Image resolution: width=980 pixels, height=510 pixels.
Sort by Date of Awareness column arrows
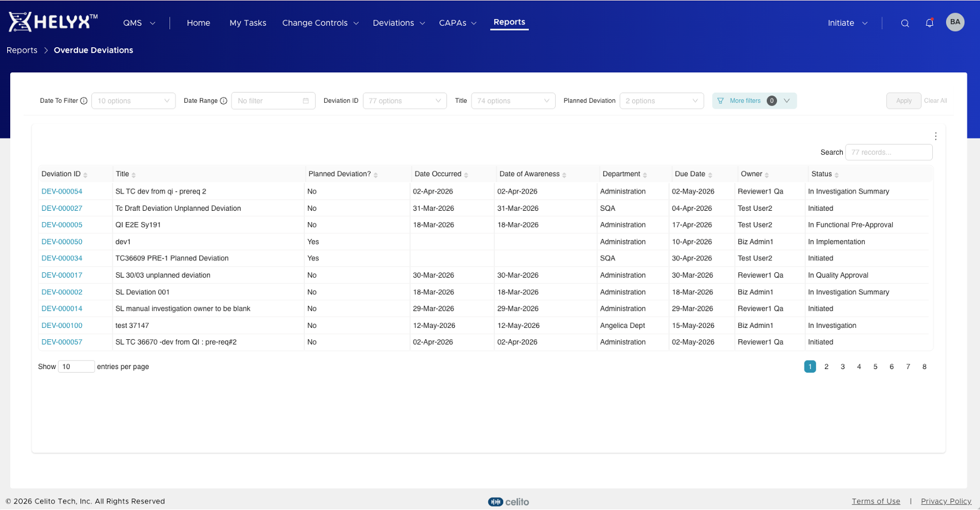tap(564, 175)
